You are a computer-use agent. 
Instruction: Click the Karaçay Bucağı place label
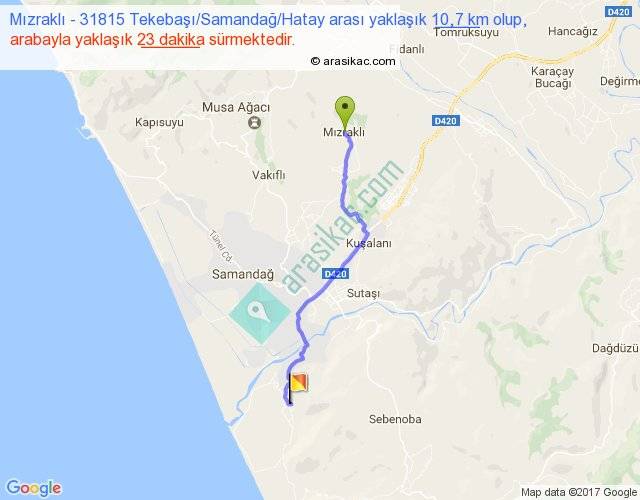click(552, 77)
